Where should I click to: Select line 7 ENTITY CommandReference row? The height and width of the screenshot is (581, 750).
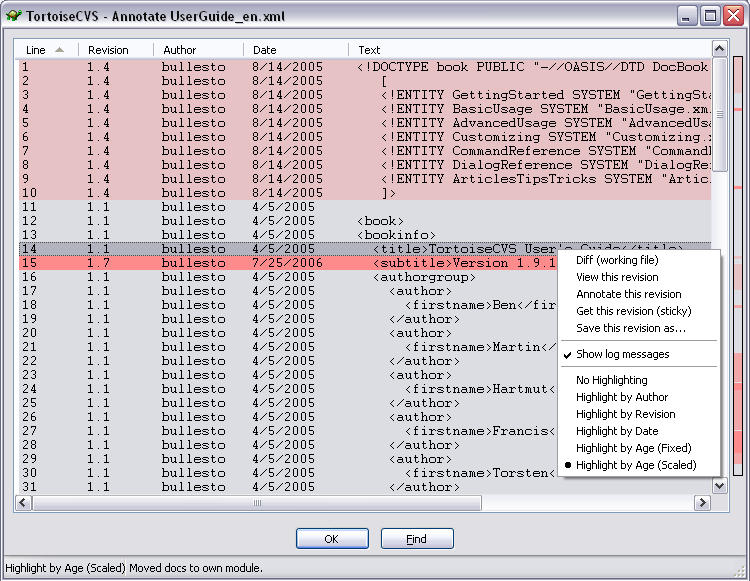click(x=365, y=151)
